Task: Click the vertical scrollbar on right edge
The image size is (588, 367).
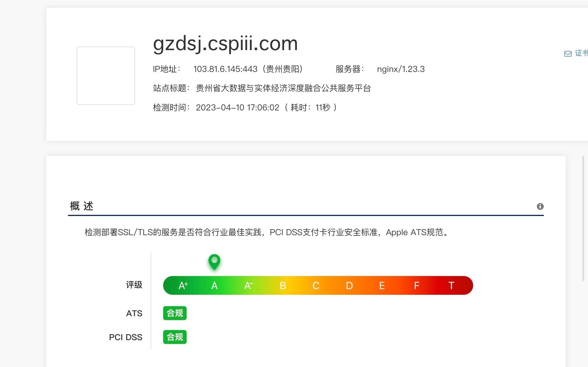Action: (583, 218)
